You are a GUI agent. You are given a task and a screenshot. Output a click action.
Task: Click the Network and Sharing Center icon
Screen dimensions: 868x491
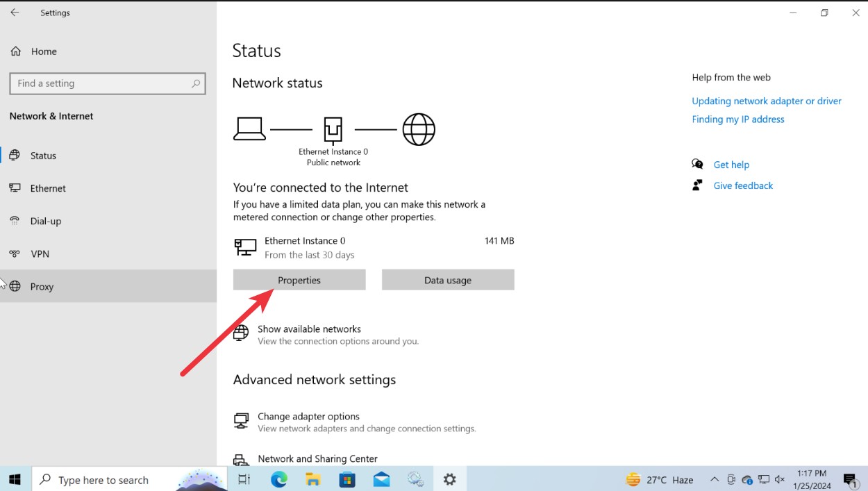pos(241,459)
